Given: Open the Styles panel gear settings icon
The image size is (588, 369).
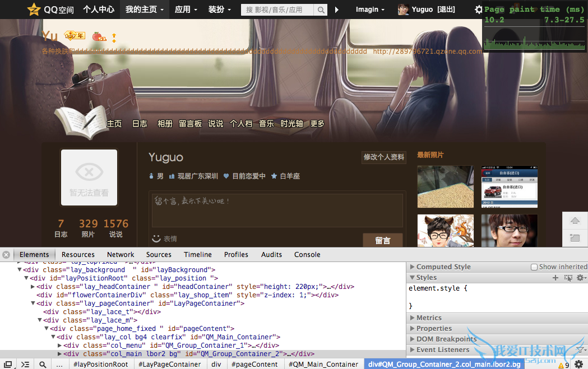Looking at the screenshot, I should click(581, 278).
